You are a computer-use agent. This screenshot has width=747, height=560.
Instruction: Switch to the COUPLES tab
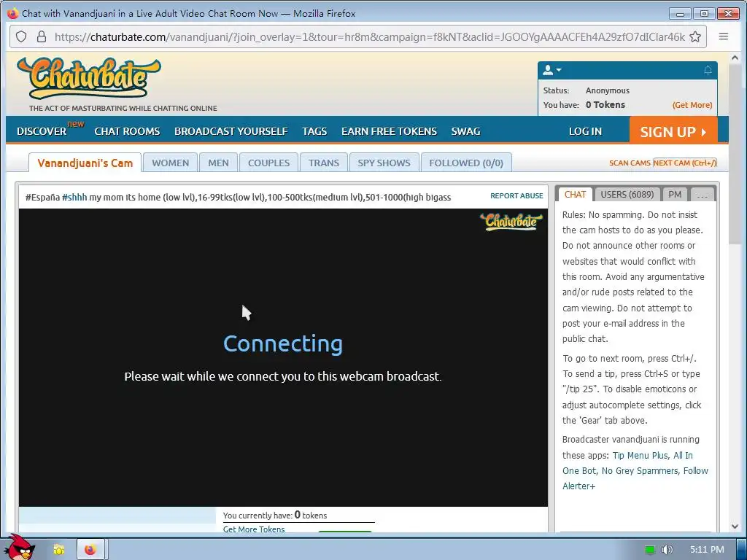click(268, 163)
